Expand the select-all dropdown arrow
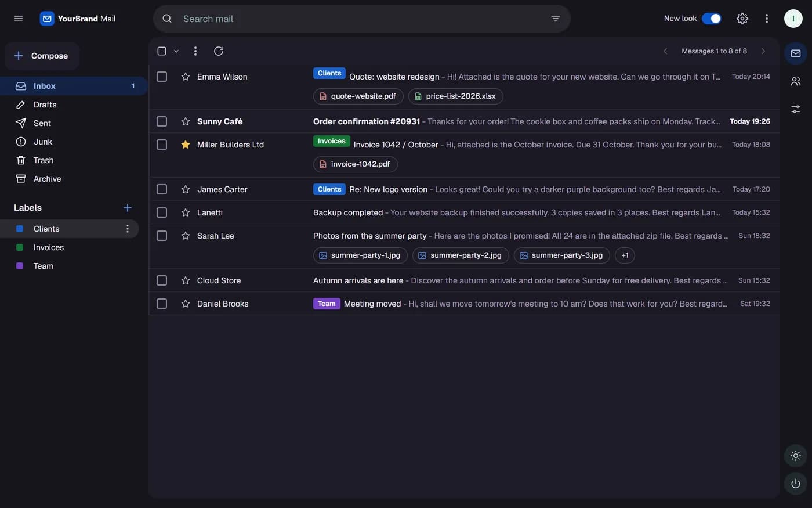The width and height of the screenshot is (812, 508). [x=176, y=51]
